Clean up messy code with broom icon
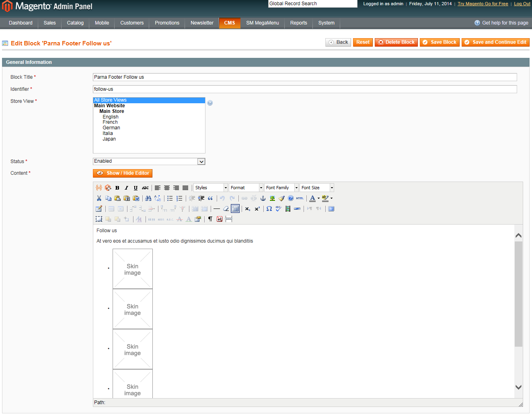The image size is (532, 417). [x=281, y=198]
